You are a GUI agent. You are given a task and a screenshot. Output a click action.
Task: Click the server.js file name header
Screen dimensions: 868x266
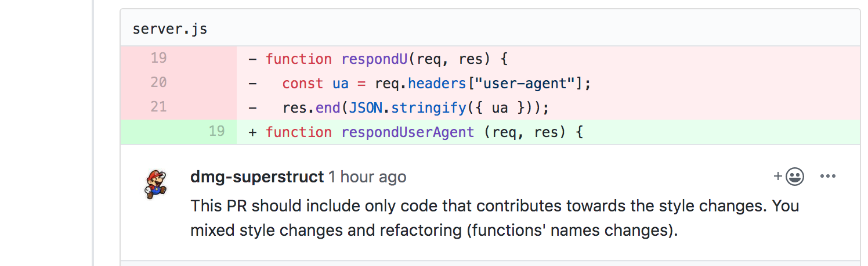point(169,28)
